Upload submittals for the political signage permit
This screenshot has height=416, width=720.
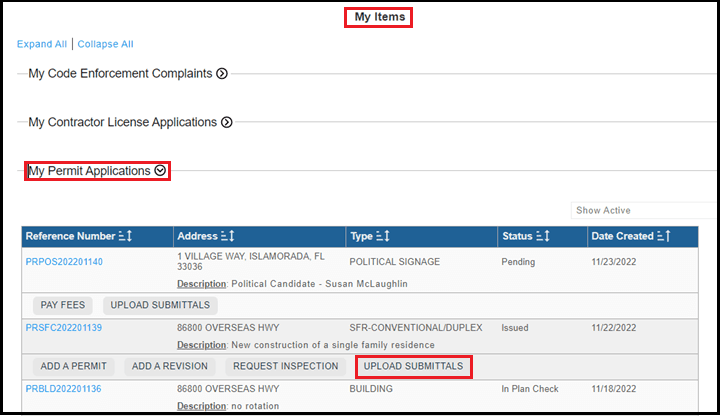click(x=160, y=305)
